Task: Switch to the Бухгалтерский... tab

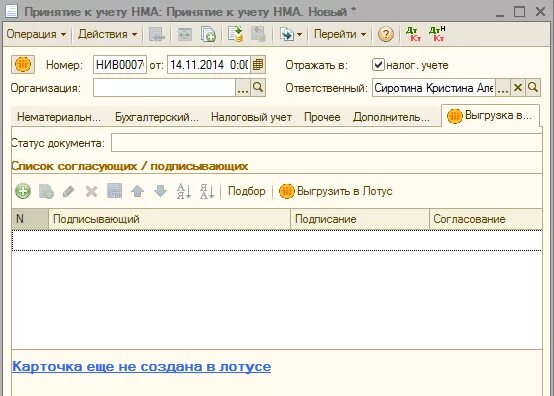Action: pyautogui.click(x=157, y=117)
